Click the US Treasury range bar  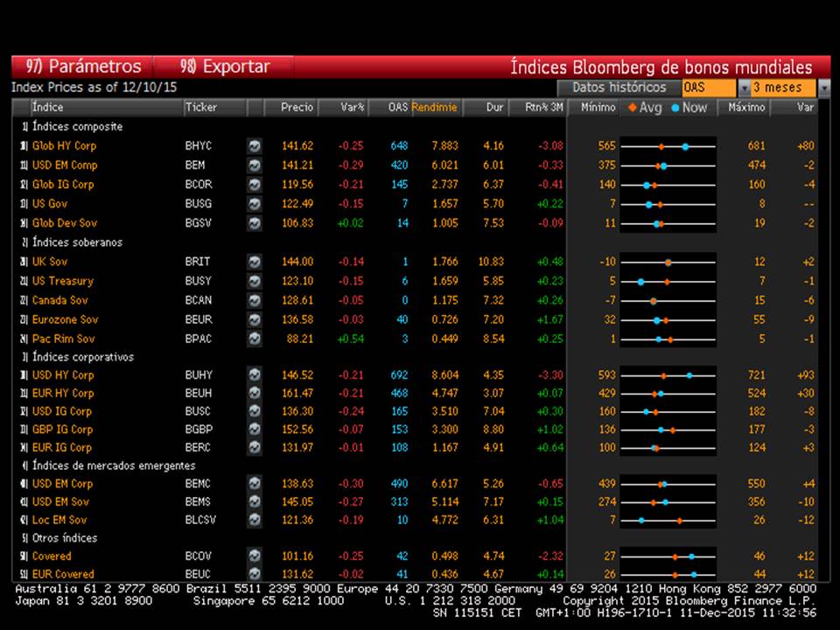[x=668, y=281]
